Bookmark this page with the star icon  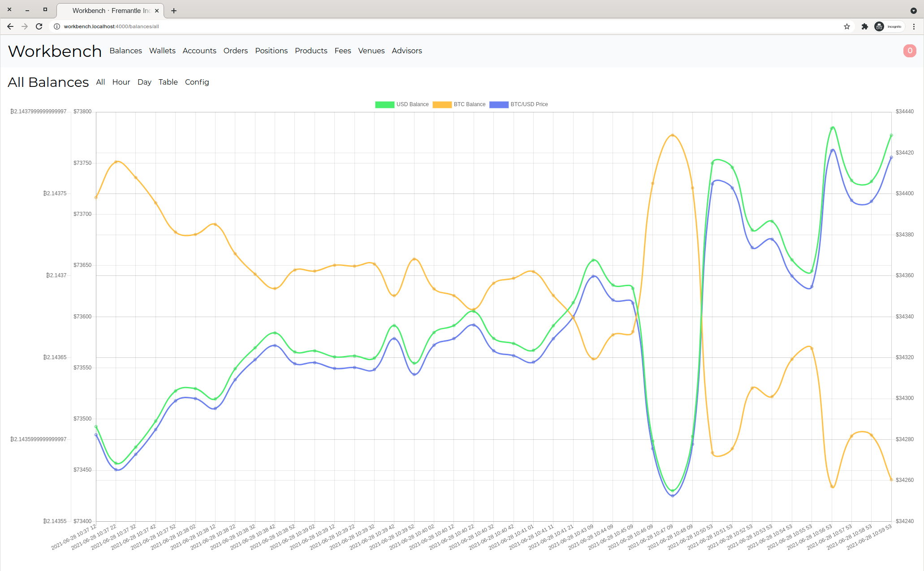846,26
